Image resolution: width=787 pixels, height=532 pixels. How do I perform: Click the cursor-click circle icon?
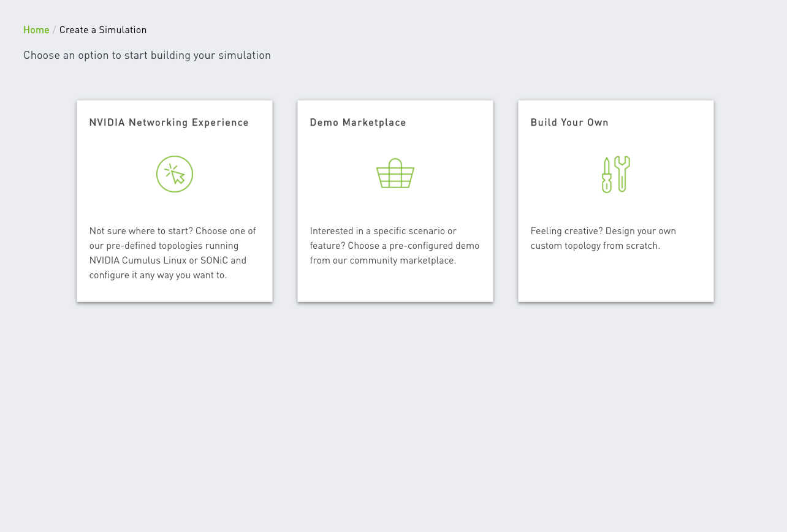tap(175, 174)
